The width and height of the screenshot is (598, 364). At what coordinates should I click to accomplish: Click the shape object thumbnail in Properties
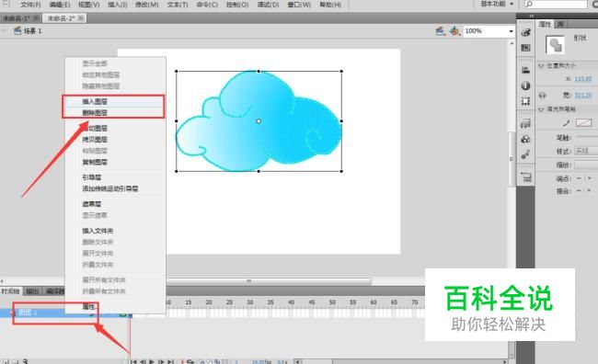(x=555, y=45)
